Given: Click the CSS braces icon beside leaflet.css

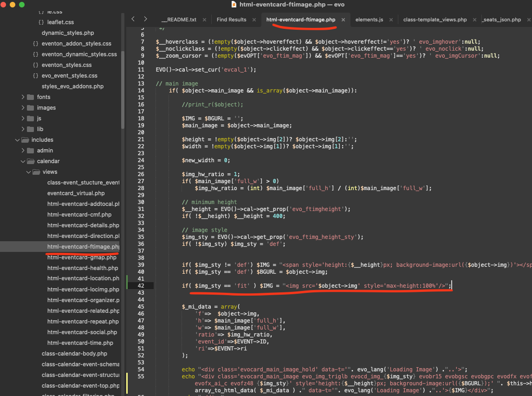Looking at the screenshot, I should coord(41,22).
